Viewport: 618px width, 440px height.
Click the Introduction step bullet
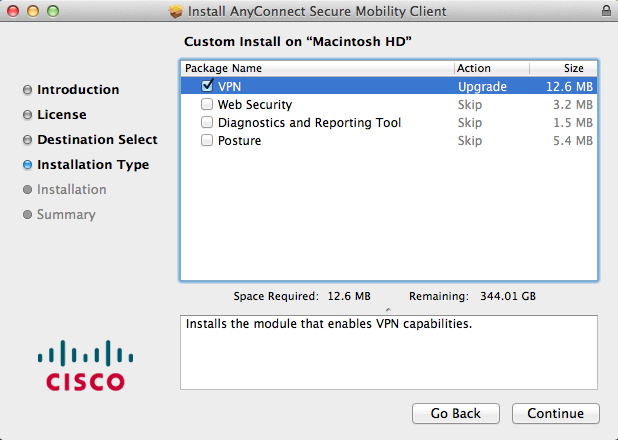27,90
